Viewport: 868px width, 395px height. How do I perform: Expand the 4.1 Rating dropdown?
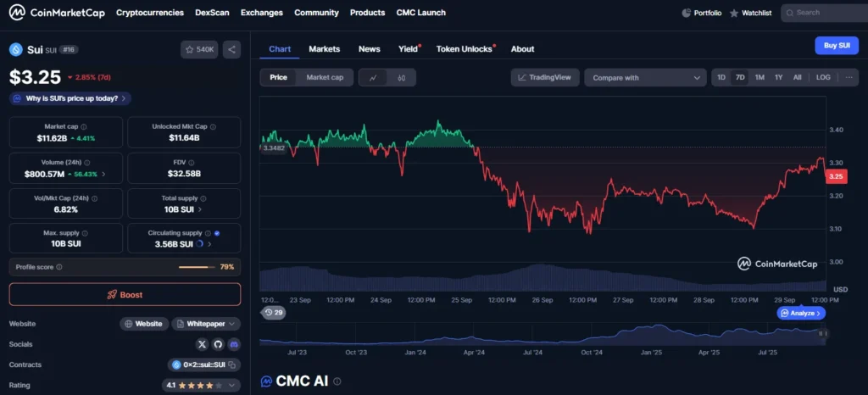pos(201,385)
